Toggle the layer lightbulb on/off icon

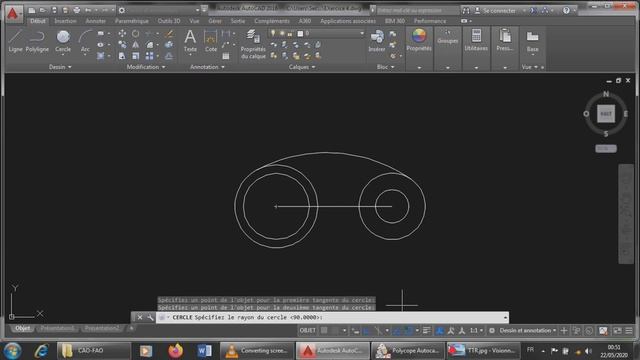[273, 33]
